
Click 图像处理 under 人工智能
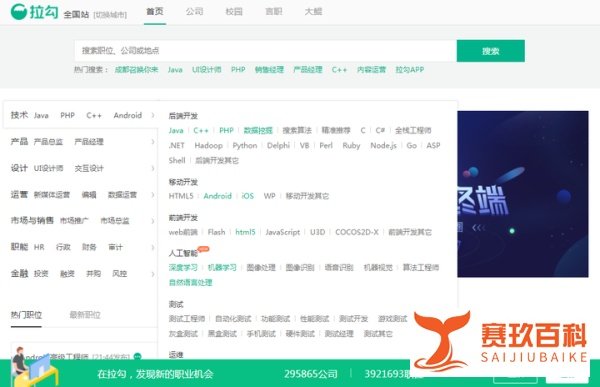coord(261,268)
